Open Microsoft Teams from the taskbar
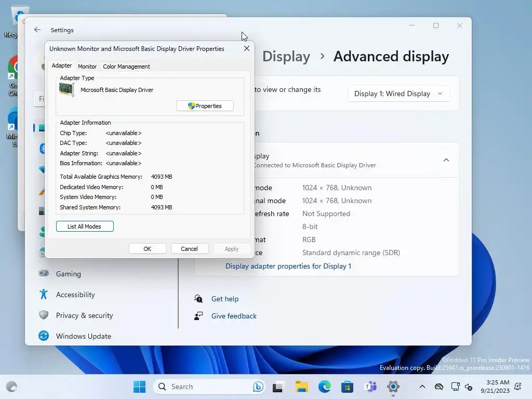Viewport: 532px width, 399px height. [370, 387]
